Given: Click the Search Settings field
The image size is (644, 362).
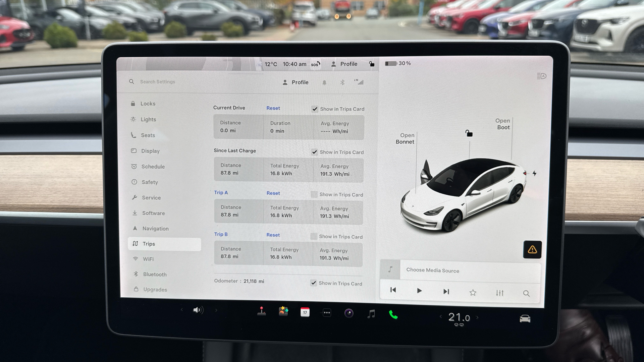Looking at the screenshot, I should (x=158, y=82).
